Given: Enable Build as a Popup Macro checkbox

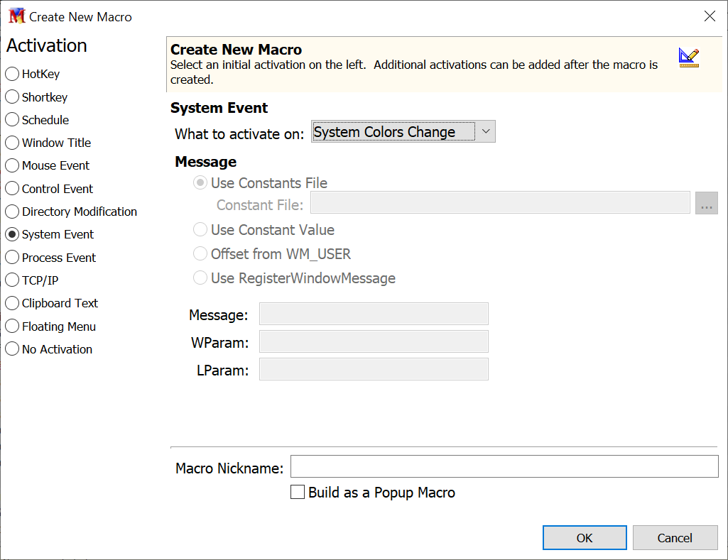Looking at the screenshot, I should tap(298, 492).
